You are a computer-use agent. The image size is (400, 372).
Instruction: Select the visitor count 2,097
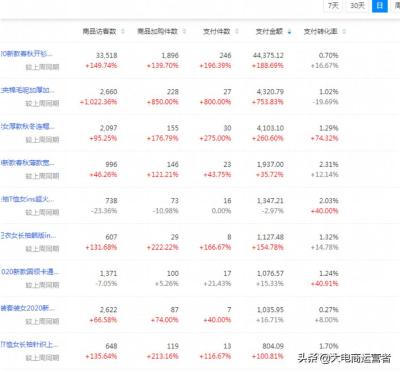pyautogui.click(x=109, y=128)
